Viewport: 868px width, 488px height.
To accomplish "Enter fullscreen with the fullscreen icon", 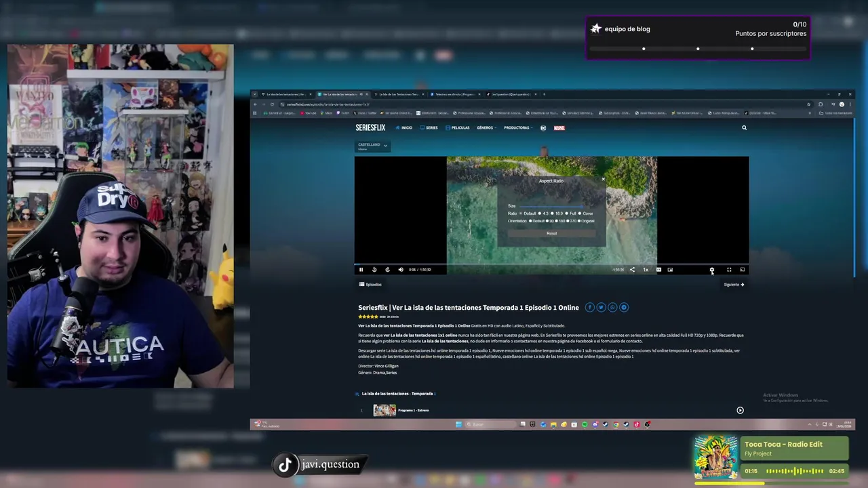I will [729, 270].
